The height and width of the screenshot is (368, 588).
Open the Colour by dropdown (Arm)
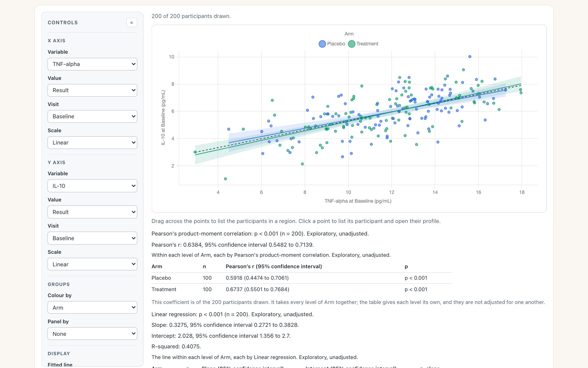[x=92, y=308]
